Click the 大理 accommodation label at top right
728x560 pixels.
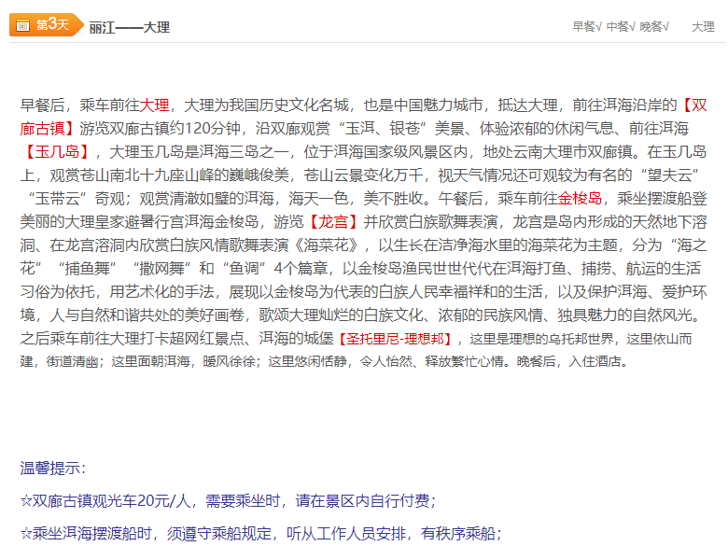(703, 27)
